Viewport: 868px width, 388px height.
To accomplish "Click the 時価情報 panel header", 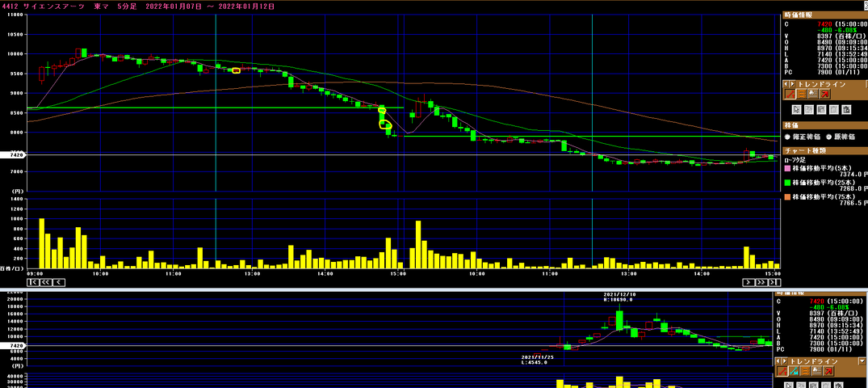I will 825,15.
